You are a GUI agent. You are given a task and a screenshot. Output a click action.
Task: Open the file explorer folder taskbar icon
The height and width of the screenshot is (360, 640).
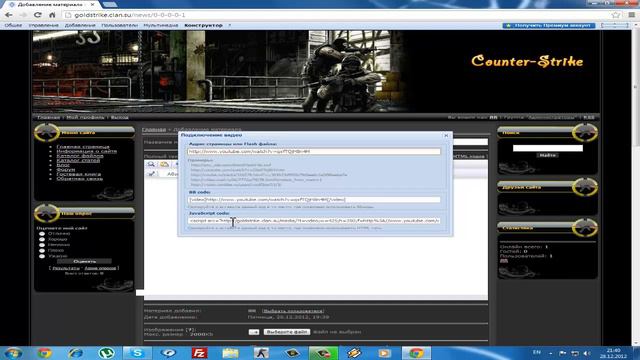coord(230,353)
